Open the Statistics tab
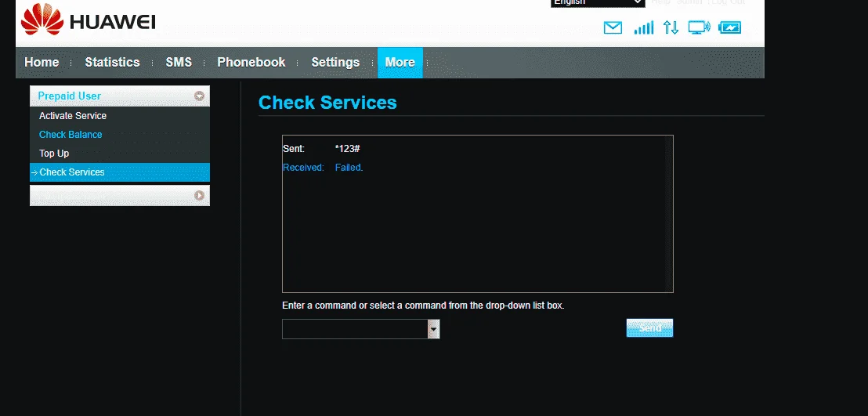The image size is (868, 416). click(x=112, y=63)
